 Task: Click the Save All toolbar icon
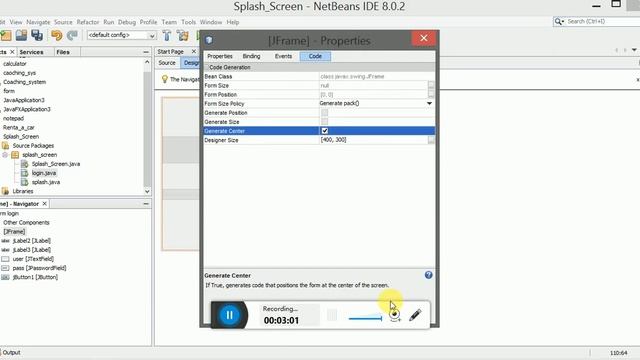[37, 36]
